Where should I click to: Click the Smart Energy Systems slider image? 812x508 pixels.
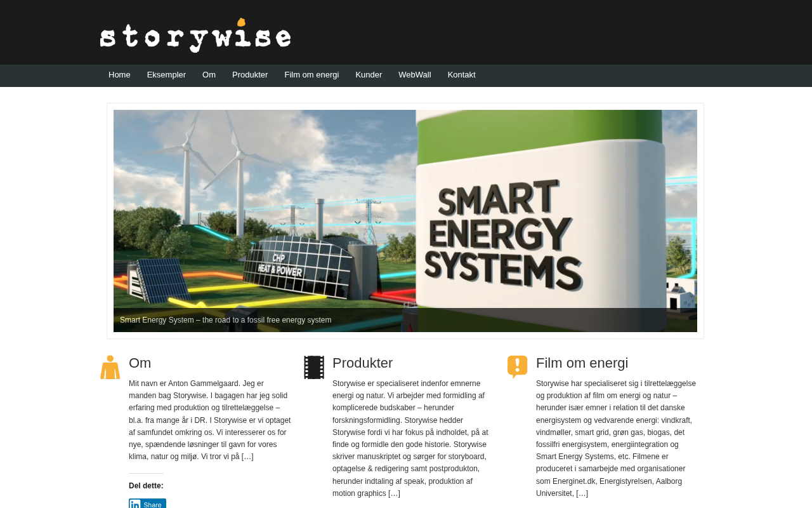tap(405, 221)
